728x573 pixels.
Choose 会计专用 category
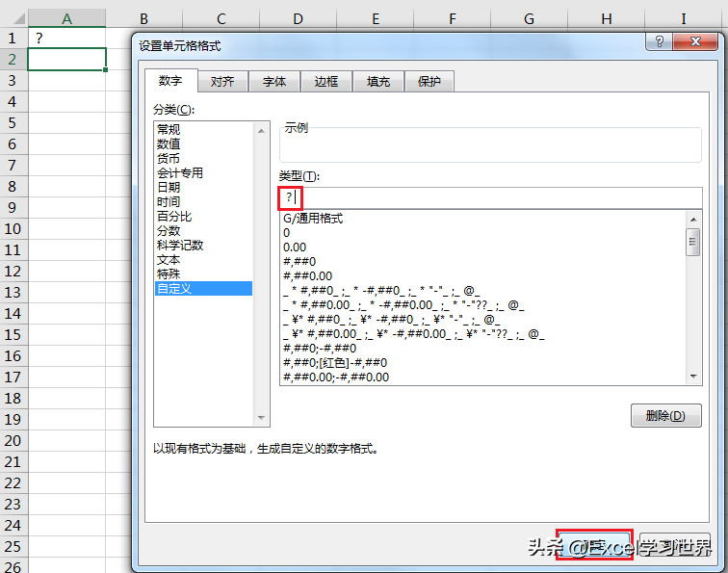pos(204,172)
